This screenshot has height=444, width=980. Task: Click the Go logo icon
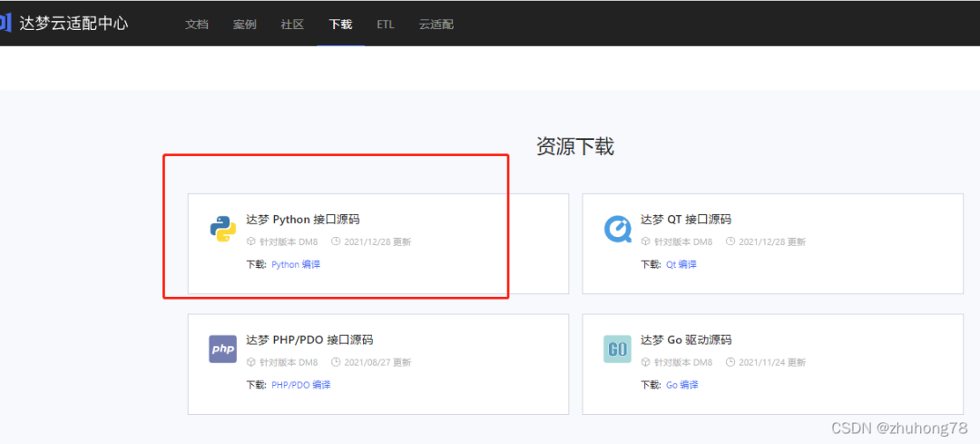pyautogui.click(x=618, y=349)
